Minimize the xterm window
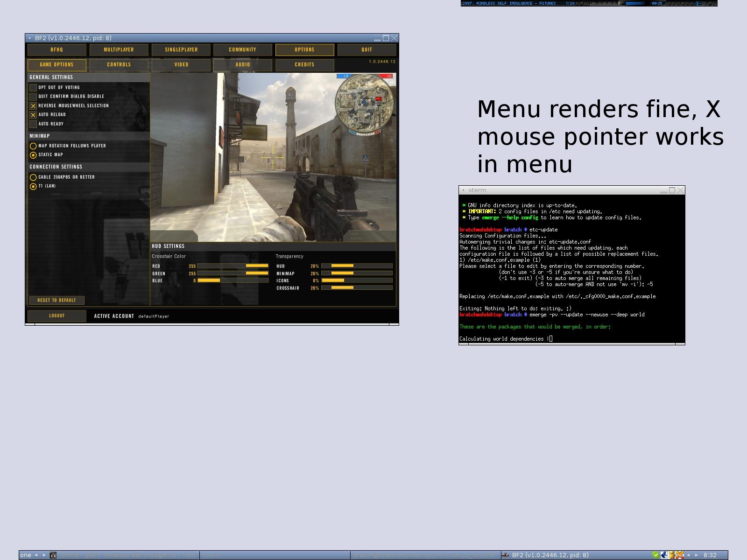Image resolution: width=747 pixels, height=560 pixels. (x=663, y=190)
